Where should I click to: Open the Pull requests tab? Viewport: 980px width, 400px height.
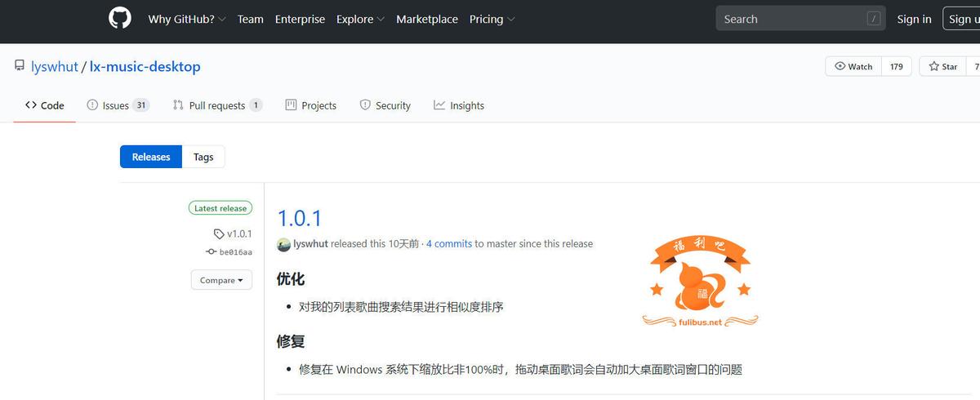coord(217,105)
